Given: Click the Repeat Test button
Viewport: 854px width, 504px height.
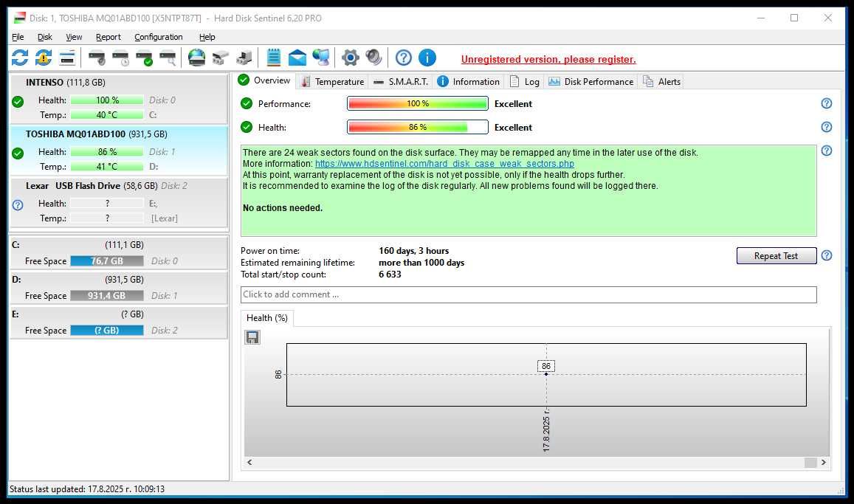Looking at the screenshot, I should tap(776, 256).
